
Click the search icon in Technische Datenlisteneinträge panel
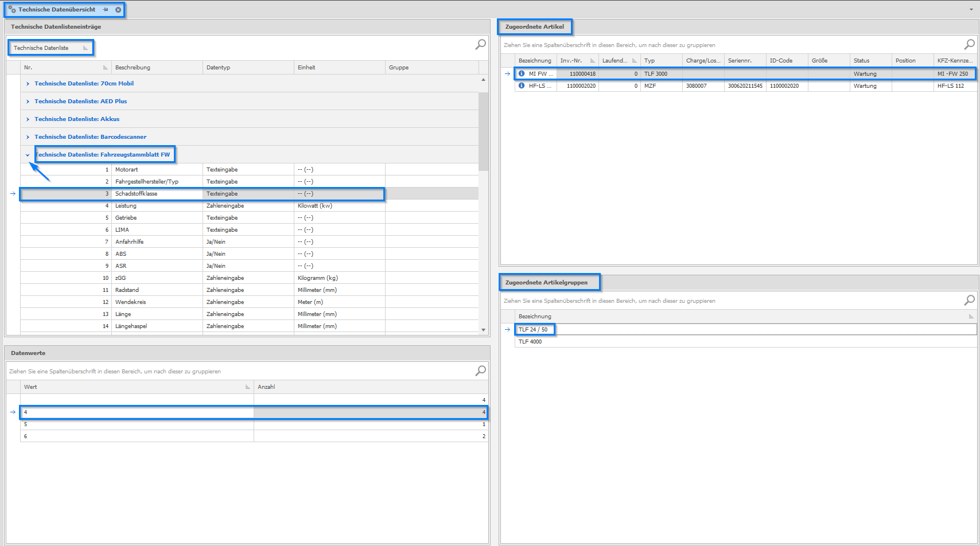[x=480, y=45]
